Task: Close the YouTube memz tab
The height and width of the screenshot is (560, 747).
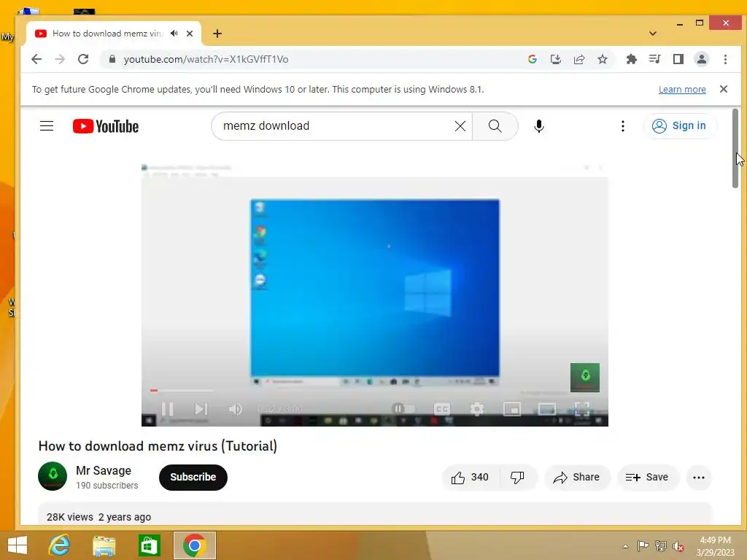Action: click(x=190, y=34)
